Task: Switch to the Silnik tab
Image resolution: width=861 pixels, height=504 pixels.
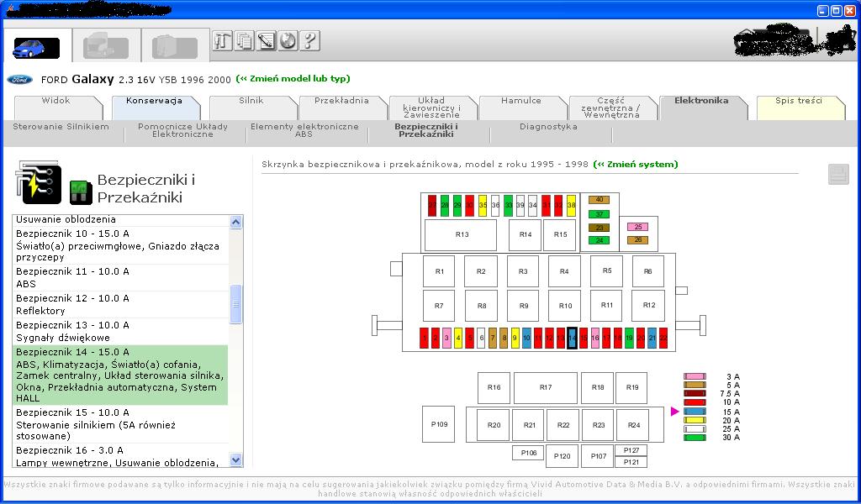Action: [x=251, y=101]
